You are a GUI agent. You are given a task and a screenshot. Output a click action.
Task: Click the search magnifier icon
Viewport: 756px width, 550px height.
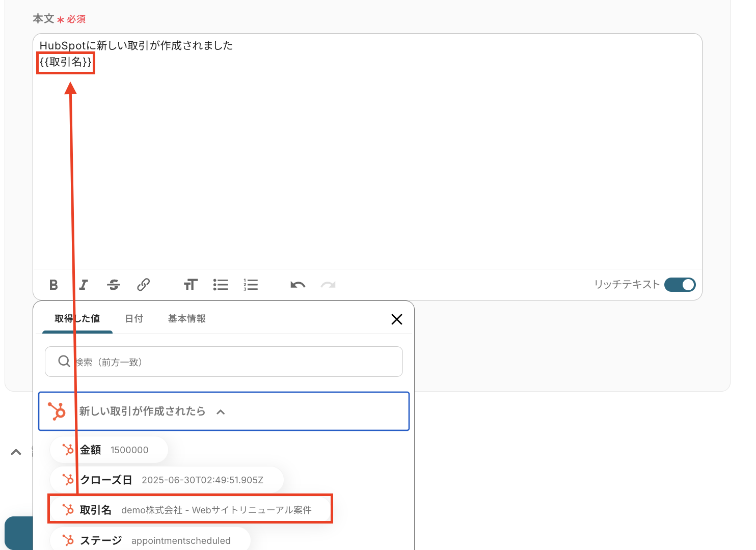(x=64, y=361)
